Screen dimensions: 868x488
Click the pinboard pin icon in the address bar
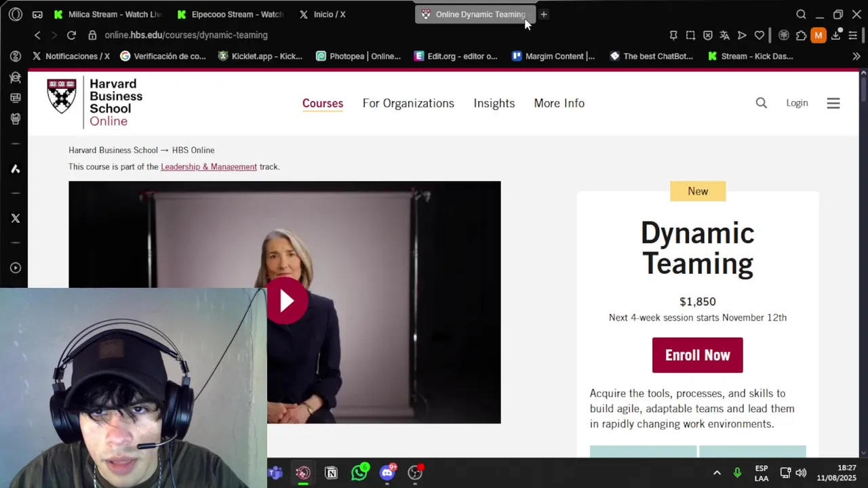[x=673, y=35]
